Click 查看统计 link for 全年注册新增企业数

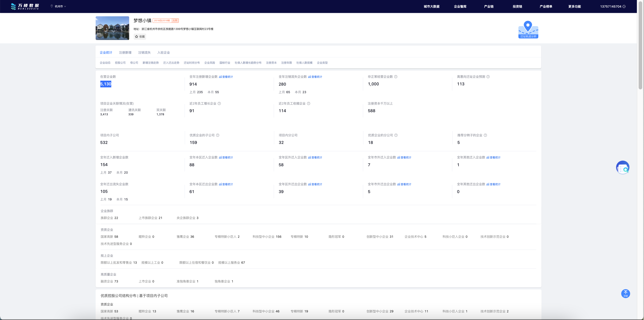tap(226, 77)
